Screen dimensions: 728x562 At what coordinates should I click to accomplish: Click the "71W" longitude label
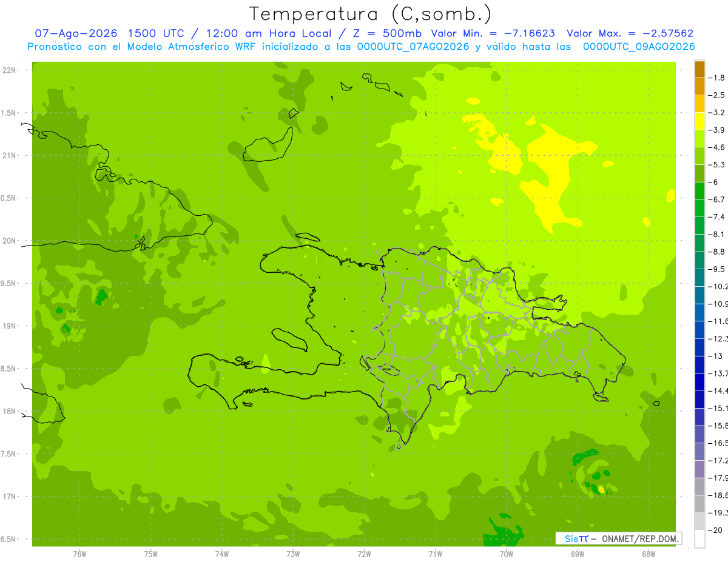point(435,554)
